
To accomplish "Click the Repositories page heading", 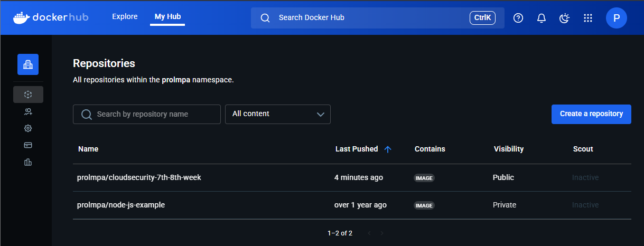I will point(104,63).
